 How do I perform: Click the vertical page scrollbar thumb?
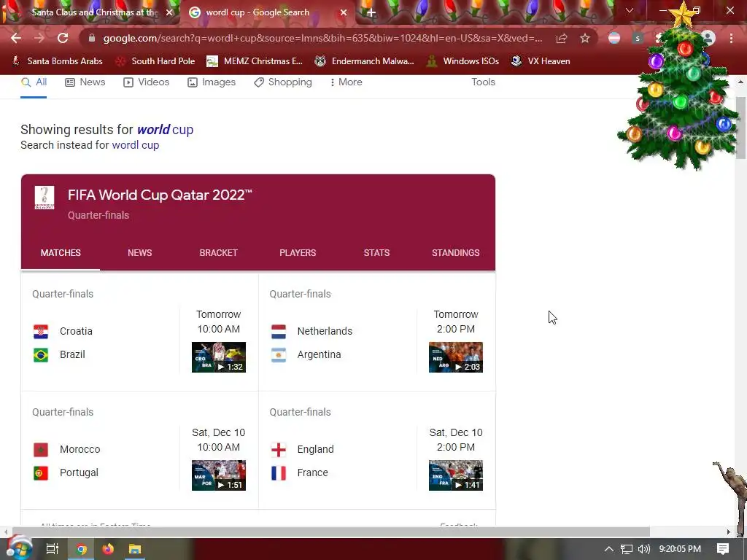point(740,128)
